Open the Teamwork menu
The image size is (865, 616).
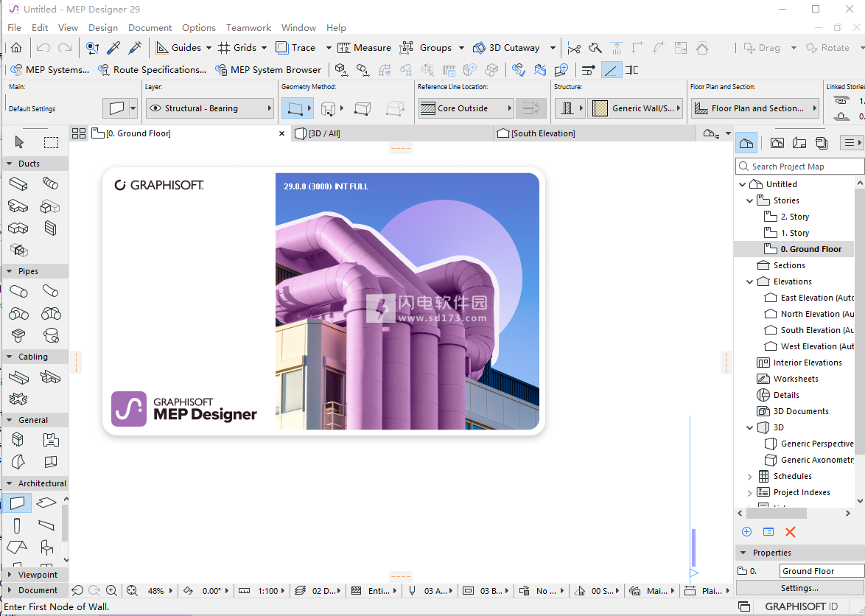[x=248, y=28]
